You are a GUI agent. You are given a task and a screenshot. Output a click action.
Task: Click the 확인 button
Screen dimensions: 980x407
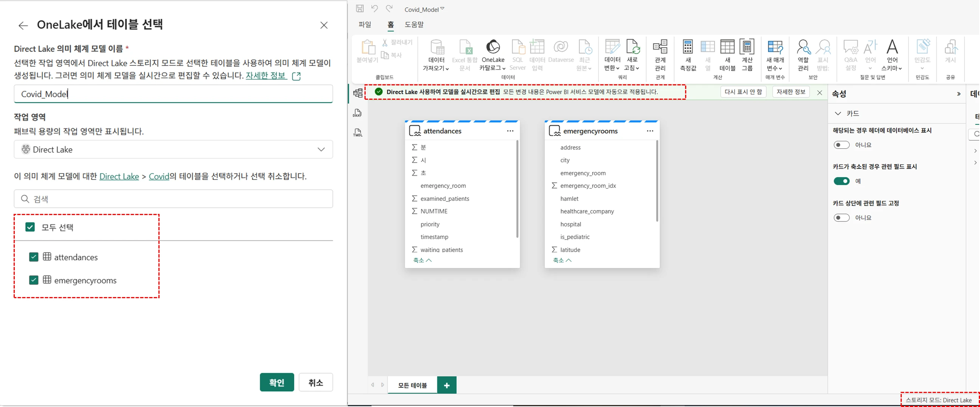coord(277,382)
